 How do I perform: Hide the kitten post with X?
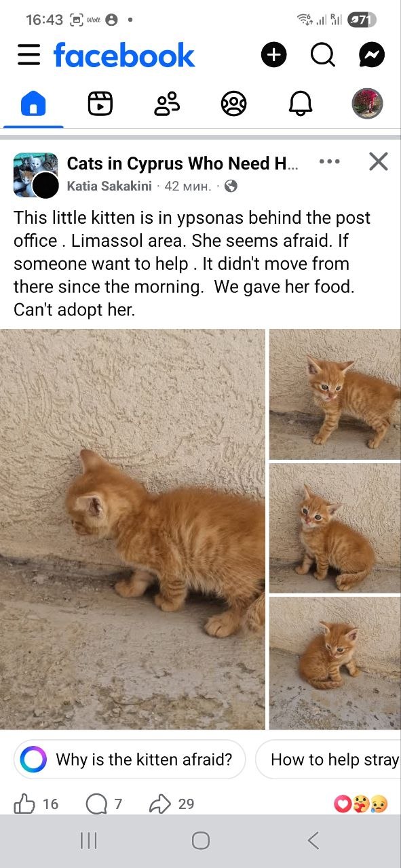click(378, 161)
